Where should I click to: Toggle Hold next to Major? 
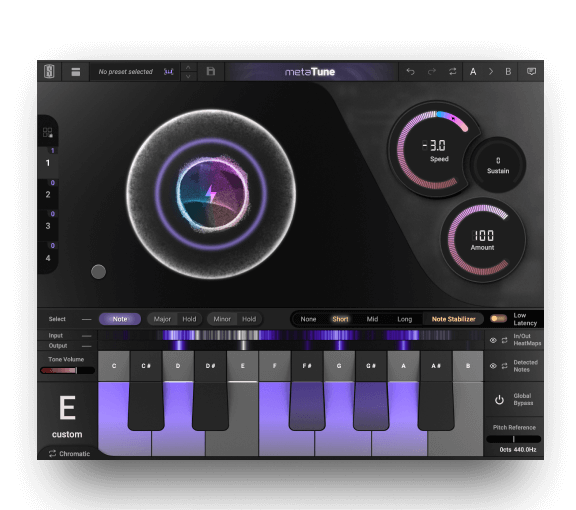189,319
